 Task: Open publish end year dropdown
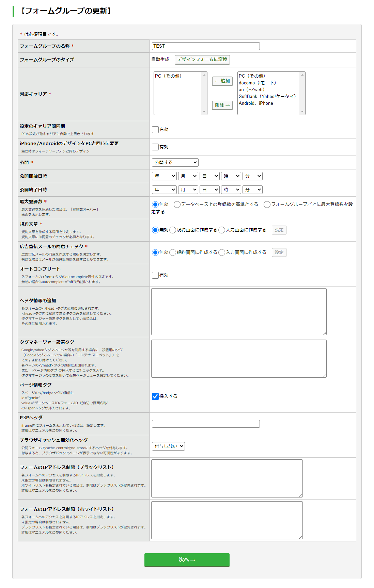click(x=164, y=190)
